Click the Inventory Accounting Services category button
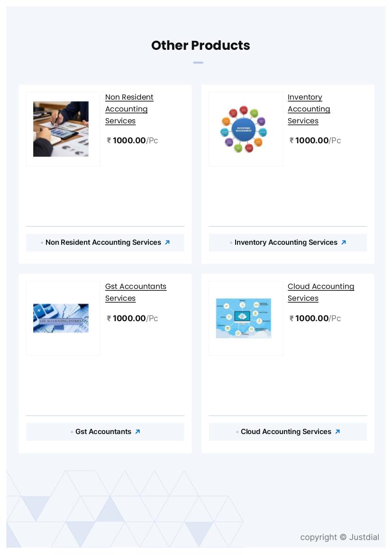The height and width of the screenshot is (555, 392). (288, 242)
